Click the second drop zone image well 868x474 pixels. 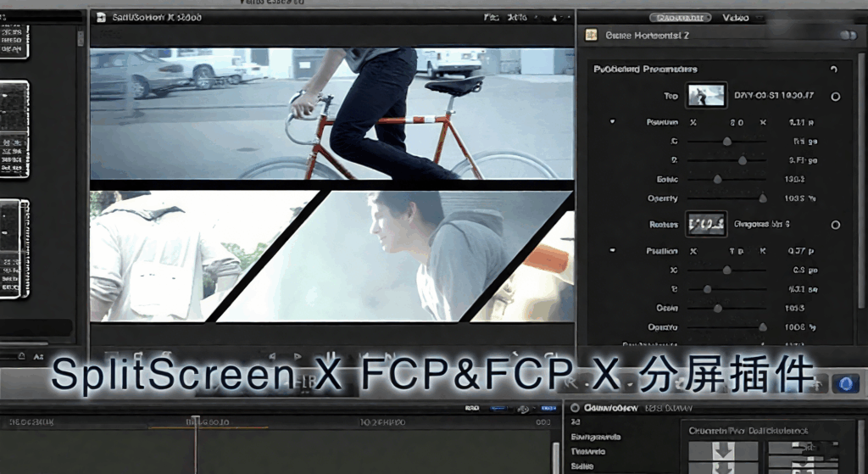(x=705, y=225)
